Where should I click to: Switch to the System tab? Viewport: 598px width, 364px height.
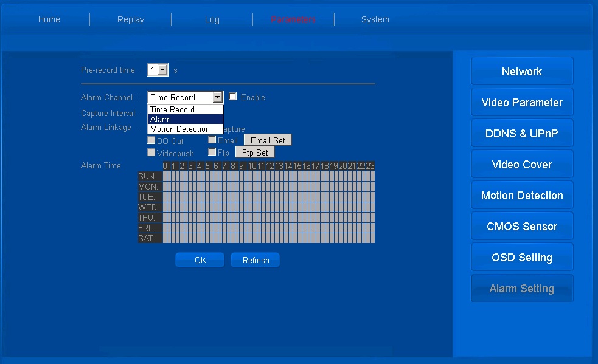pos(375,19)
